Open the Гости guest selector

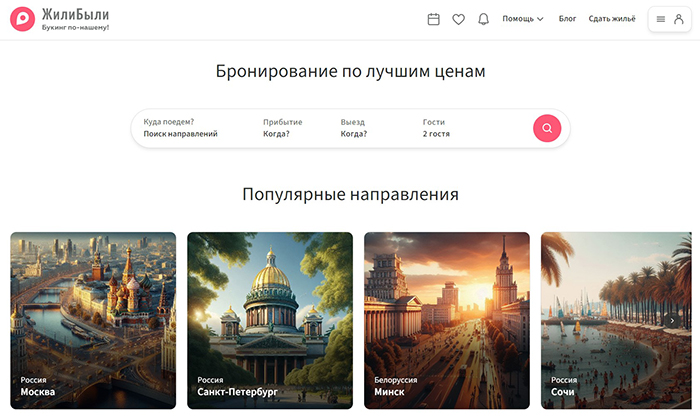[437, 128]
